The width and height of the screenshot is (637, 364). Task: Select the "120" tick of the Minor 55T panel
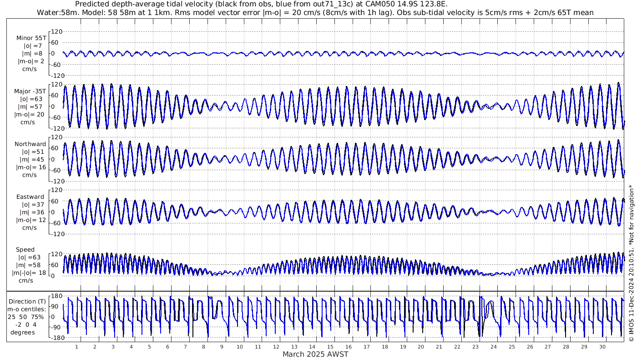click(x=57, y=31)
